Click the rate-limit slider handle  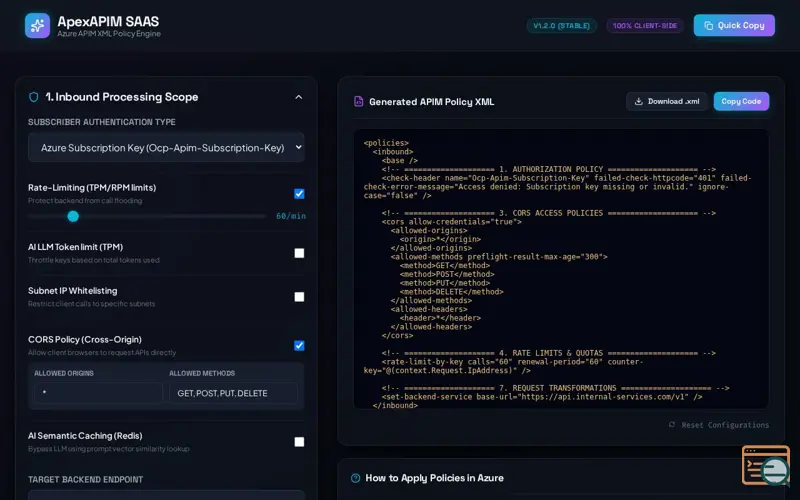click(73, 216)
